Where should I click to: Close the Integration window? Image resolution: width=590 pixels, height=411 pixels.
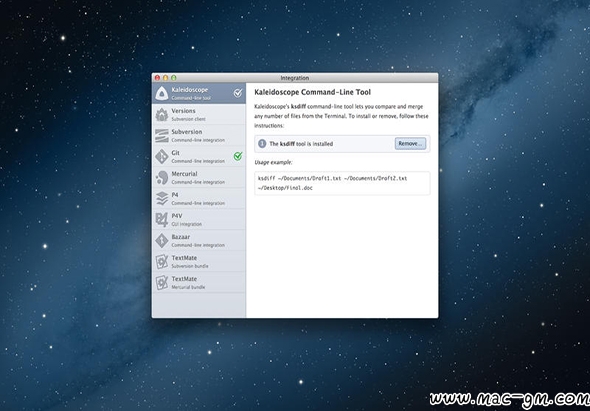[157, 78]
